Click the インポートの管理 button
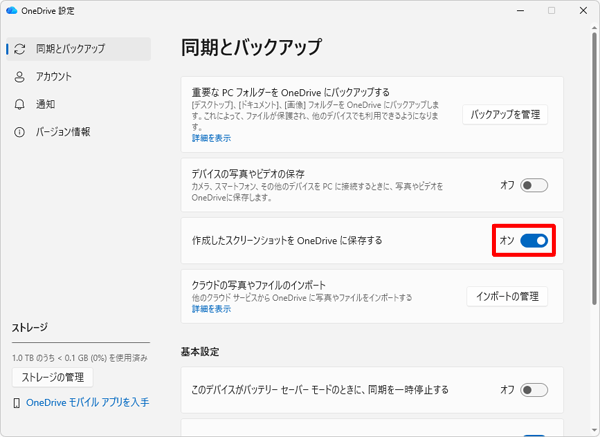The width and height of the screenshot is (600, 437). click(x=507, y=297)
